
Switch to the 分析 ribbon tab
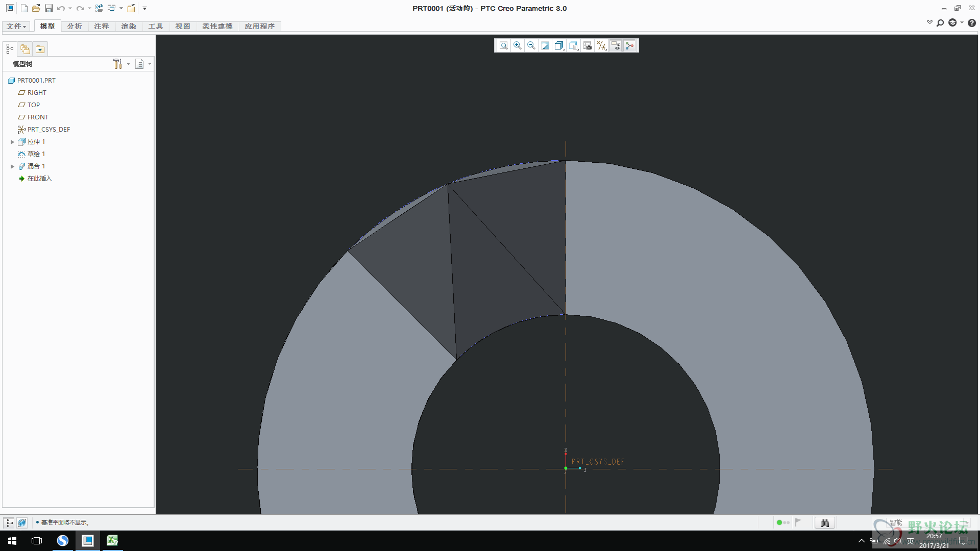pos(75,26)
